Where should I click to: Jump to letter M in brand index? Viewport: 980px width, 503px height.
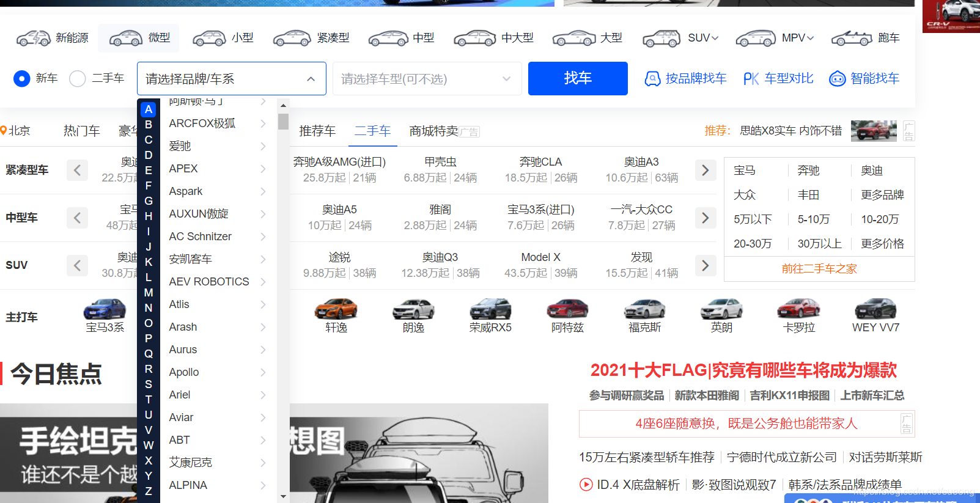(149, 293)
